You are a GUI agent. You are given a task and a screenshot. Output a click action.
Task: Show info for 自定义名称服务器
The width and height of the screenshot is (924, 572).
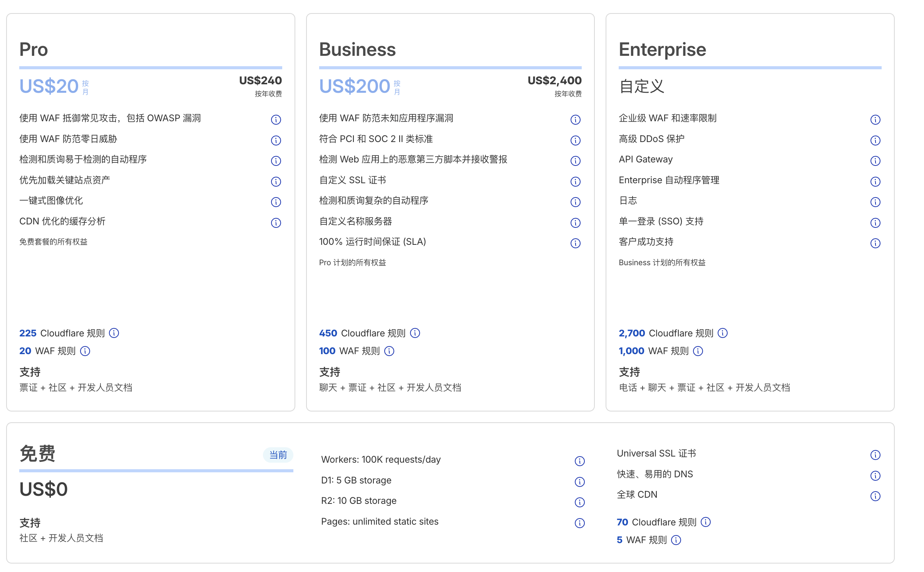[x=576, y=223]
